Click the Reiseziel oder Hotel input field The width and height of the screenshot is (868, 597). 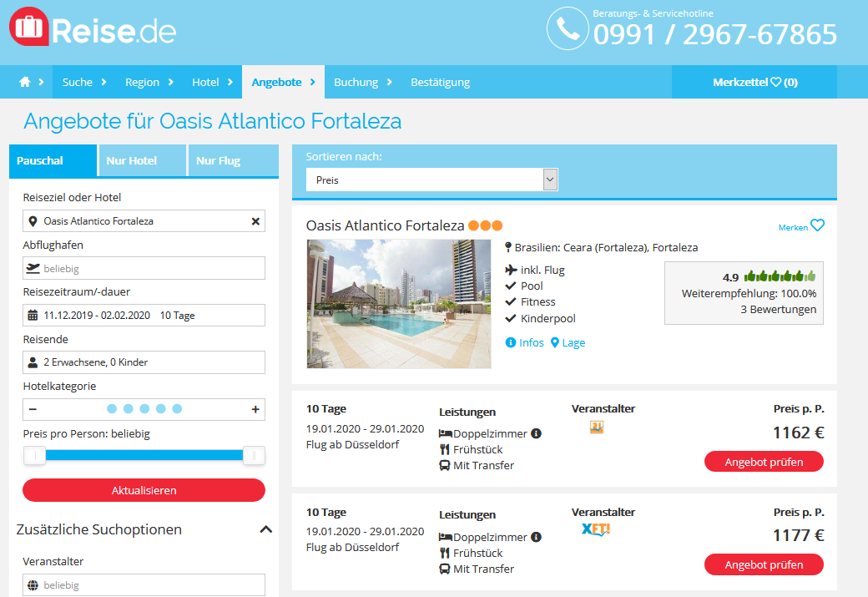click(144, 221)
